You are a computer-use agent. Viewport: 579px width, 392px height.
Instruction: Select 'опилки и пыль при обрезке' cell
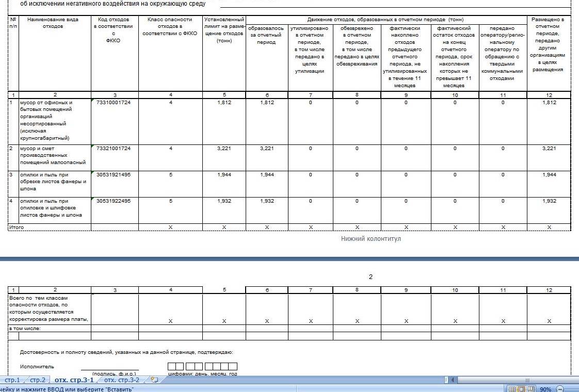point(55,184)
